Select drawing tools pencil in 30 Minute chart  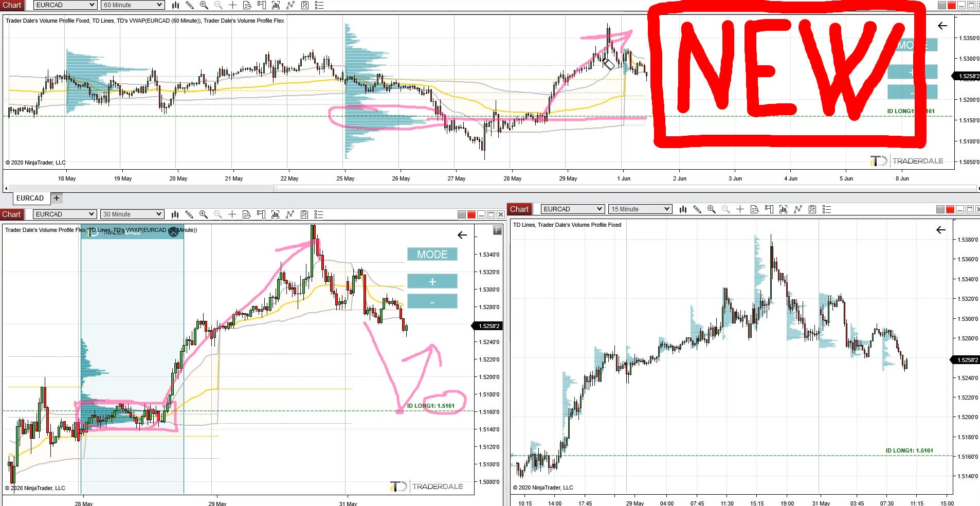189,214
